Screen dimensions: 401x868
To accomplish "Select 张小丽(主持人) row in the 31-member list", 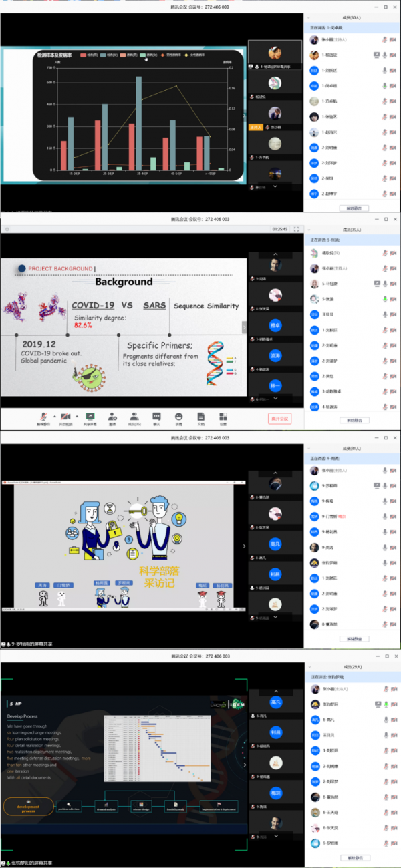I will 353,470.
